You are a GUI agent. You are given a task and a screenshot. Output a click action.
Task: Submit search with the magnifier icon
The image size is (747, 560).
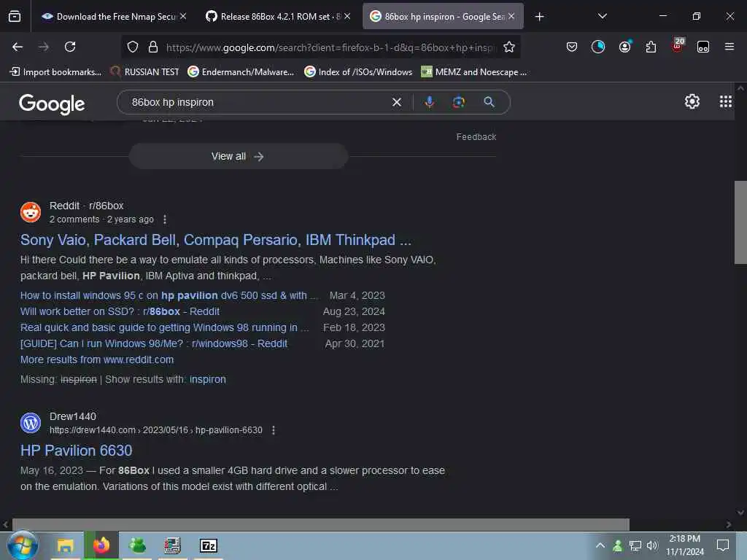pyautogui.click(x=489, y=102)
